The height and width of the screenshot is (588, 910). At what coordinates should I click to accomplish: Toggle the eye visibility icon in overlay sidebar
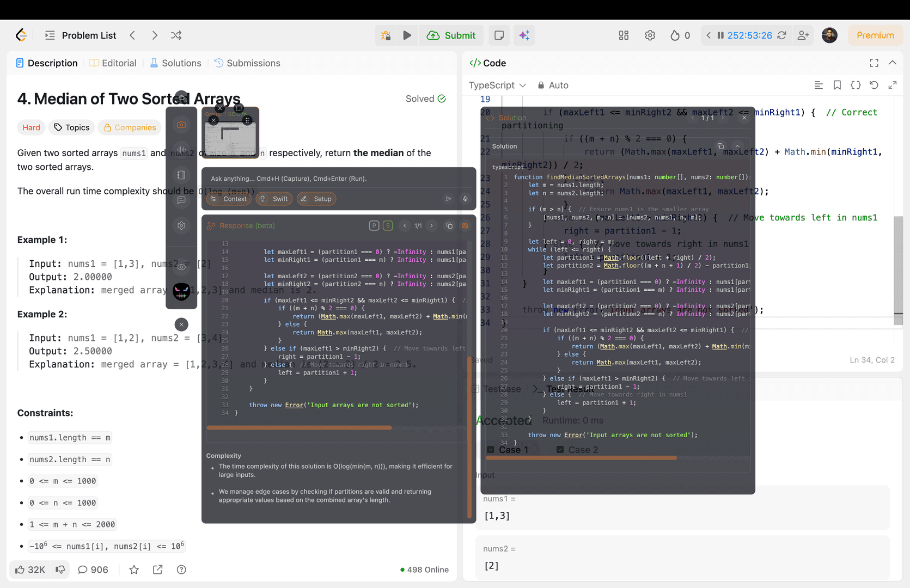pyautogui.click(x=181, y=267)
